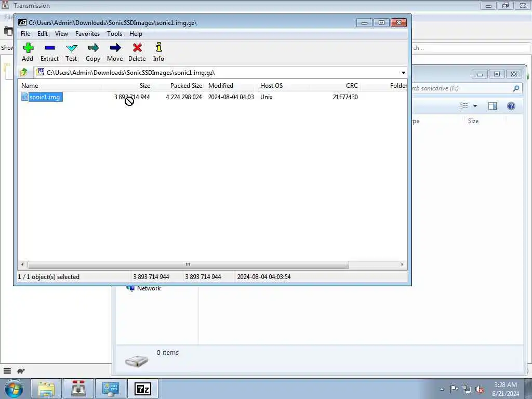Open the Explorer change view icon
The height and width of the screenshot is (399, 532).
coord(464,106)
